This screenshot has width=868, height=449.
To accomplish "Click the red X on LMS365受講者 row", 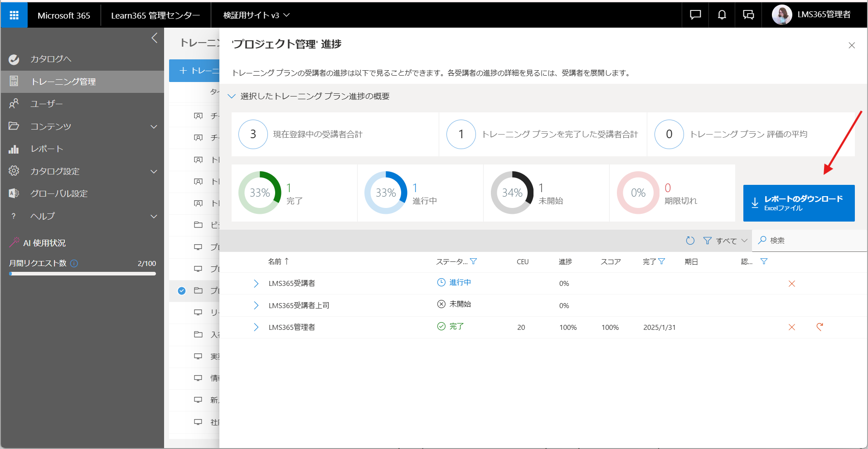I will coord(792,284).
